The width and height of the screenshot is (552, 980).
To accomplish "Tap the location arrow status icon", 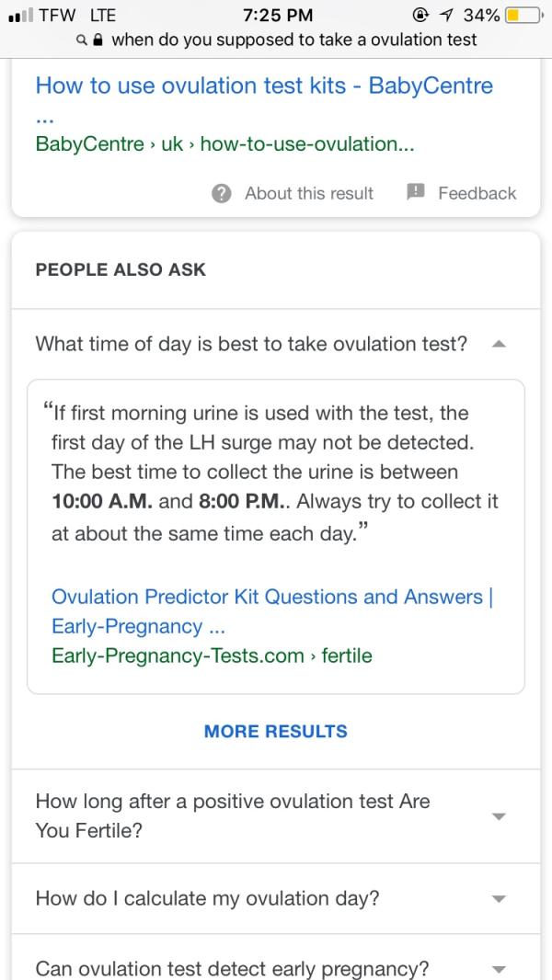I will coord(448,15).
